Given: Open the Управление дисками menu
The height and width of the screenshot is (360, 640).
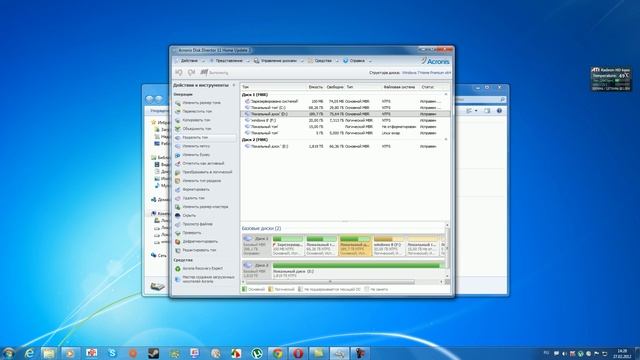Looking at the screenshot, I should tap(278, 61).
